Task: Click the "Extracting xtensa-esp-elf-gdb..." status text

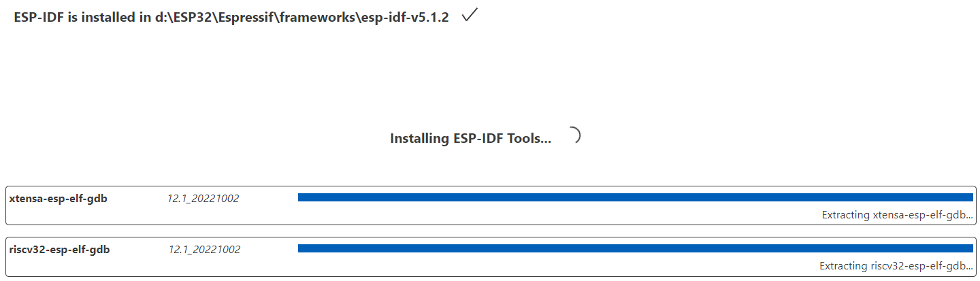Action: 897,215
